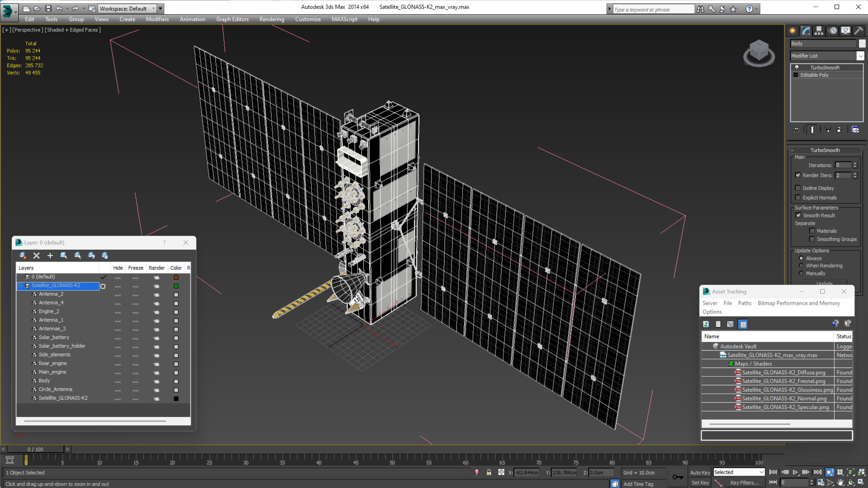Click the Body object color swatch
The image size is (868, 488).
(176, 381)
